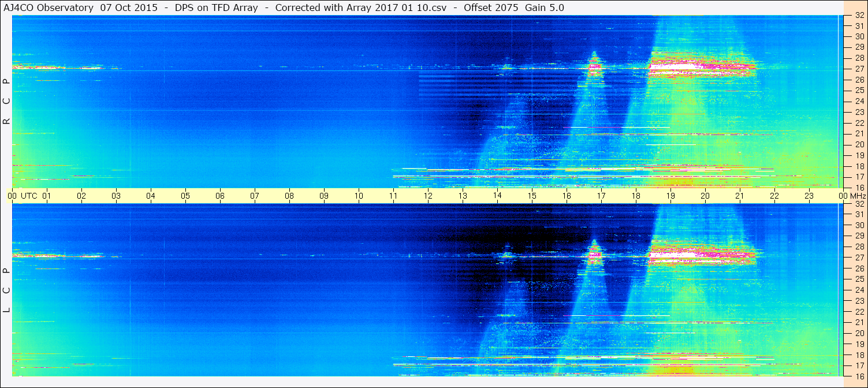Image resolution: width=868 pixels, height=388 pixels.
Task: Pick the 13 hour marker
Action: click(x=463, y=196)
